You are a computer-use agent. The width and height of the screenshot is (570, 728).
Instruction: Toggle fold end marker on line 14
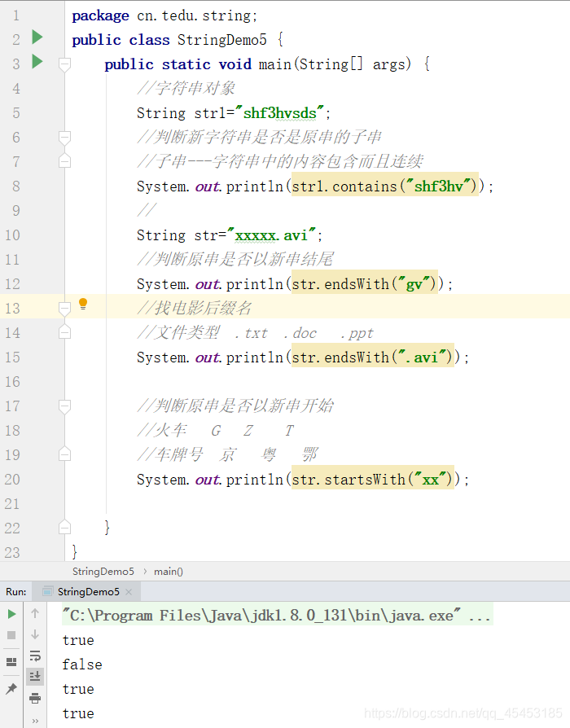point(65,332)
